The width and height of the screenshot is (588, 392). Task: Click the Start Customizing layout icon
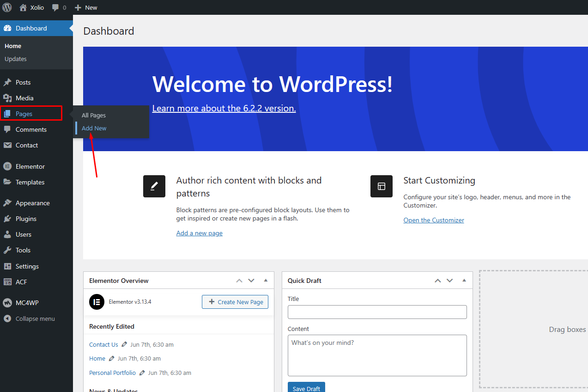click(x=382, y=186)
